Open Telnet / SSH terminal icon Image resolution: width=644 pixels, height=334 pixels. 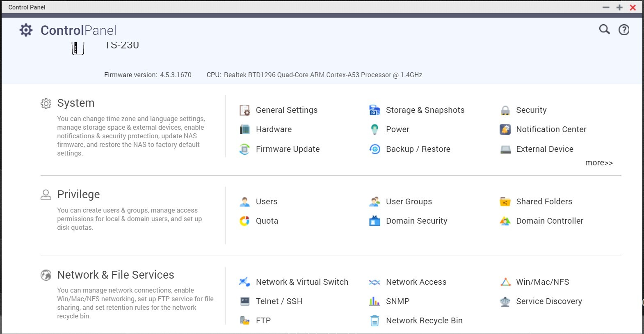click(245, 301)
